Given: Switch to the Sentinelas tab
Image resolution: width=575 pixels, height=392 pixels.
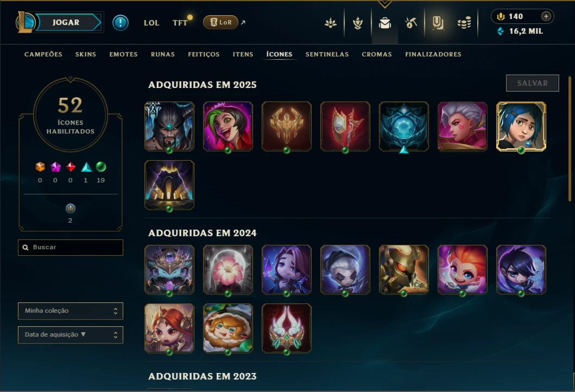Looking at the screenshot, I should click(x=327, y=54).
